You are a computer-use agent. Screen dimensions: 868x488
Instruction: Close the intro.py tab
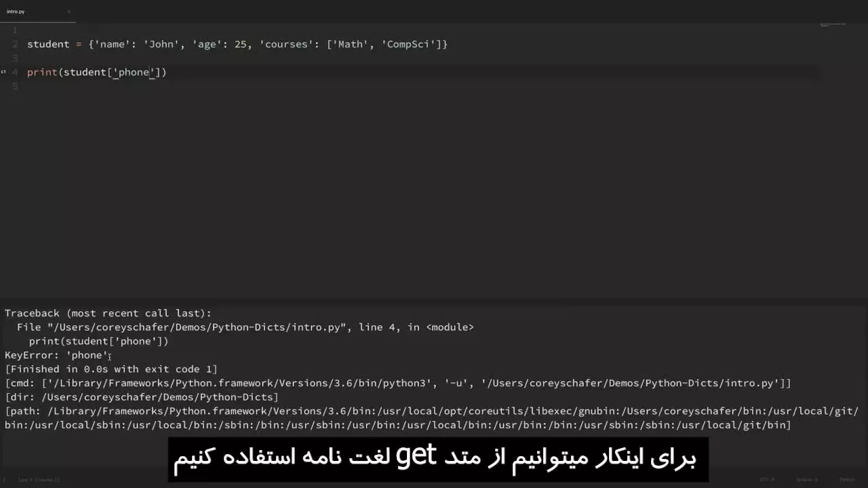pos(68,12)
